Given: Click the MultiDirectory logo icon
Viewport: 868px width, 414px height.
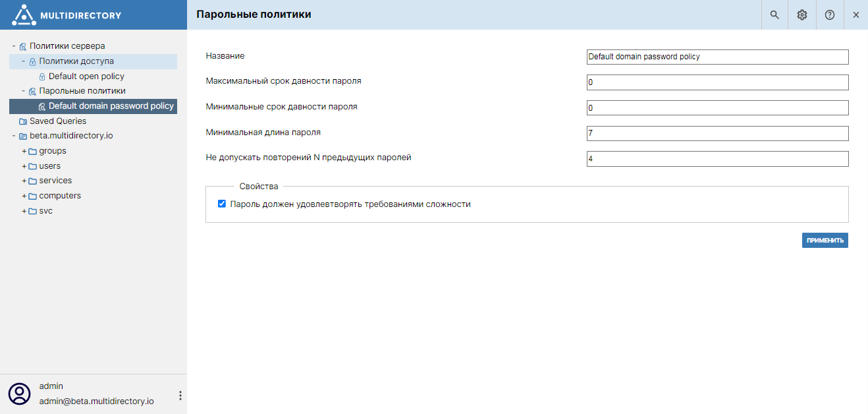Looking at the screenshot, I should click(x=24, y=15).
